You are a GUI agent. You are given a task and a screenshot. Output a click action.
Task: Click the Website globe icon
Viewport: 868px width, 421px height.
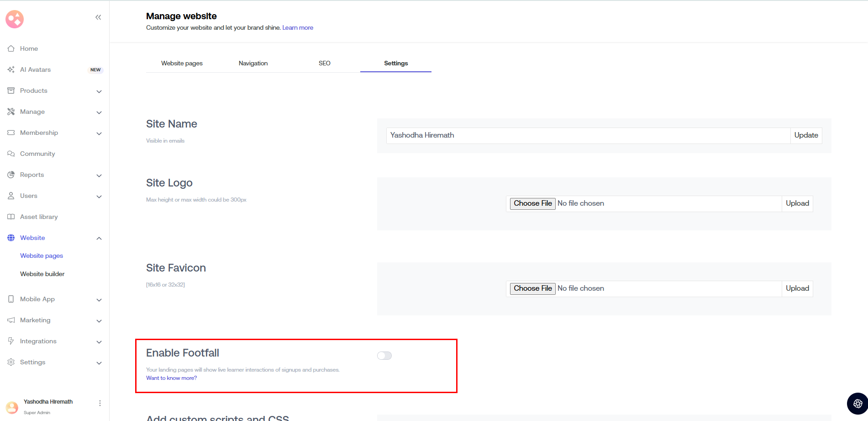(11, 238)
